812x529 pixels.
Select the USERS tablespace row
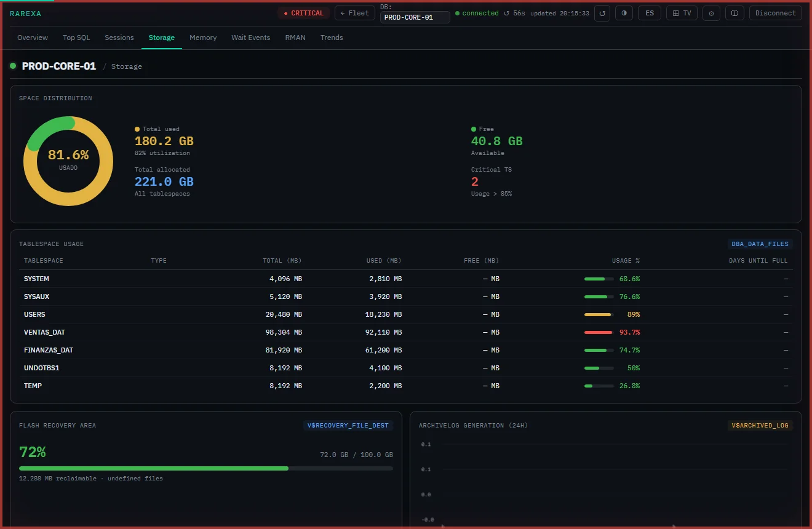(x=406, y=314)
